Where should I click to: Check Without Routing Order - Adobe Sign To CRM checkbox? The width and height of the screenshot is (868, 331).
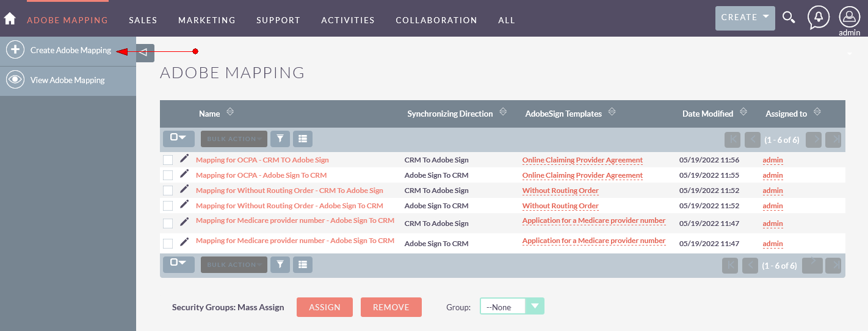point(168,206)
